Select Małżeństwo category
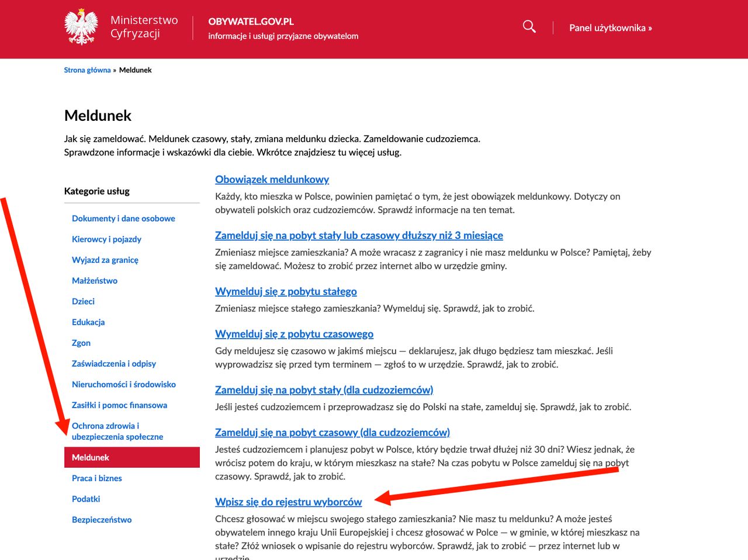 95,281
